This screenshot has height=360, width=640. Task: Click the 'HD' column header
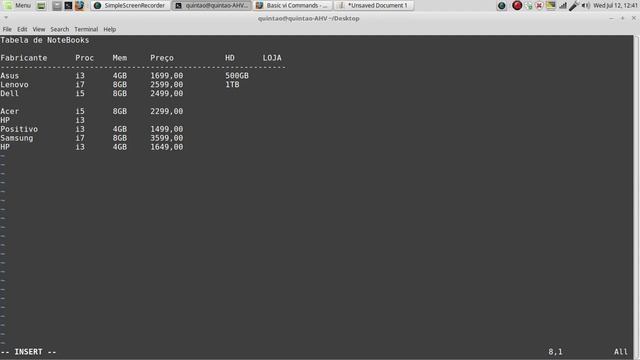(x=230, y=58)
